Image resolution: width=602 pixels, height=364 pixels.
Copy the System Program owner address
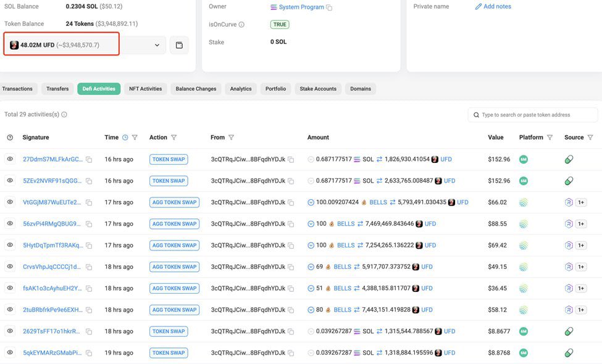point(329,7)
